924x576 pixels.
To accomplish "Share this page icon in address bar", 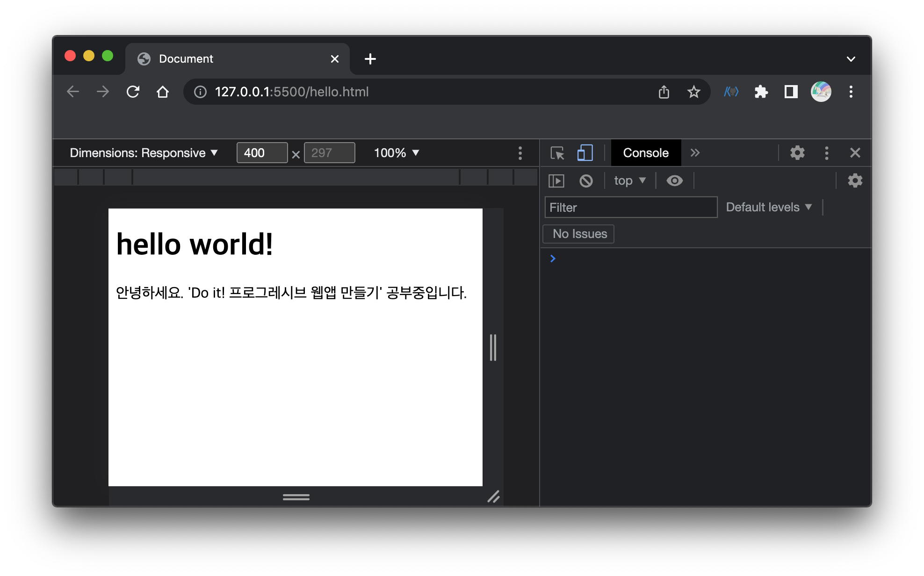I will pyautogui.click(x=664, y=92).
